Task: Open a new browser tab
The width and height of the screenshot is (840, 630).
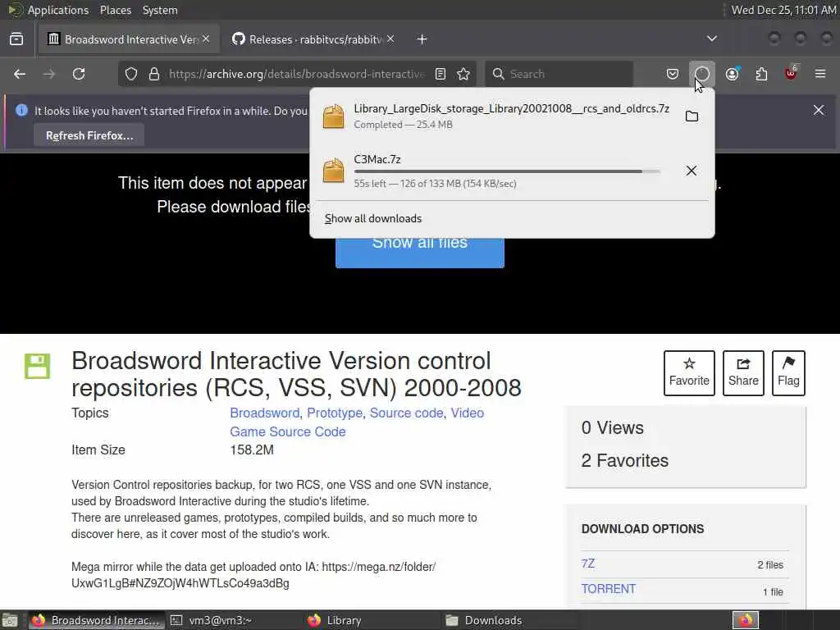Action: click(x=422, y=39)
